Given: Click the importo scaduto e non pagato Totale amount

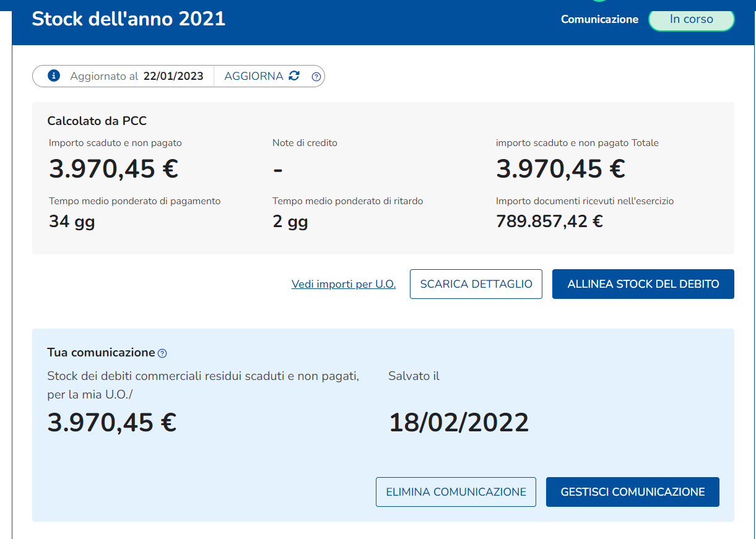Looking at the screenshot, I should coord(560,169).
